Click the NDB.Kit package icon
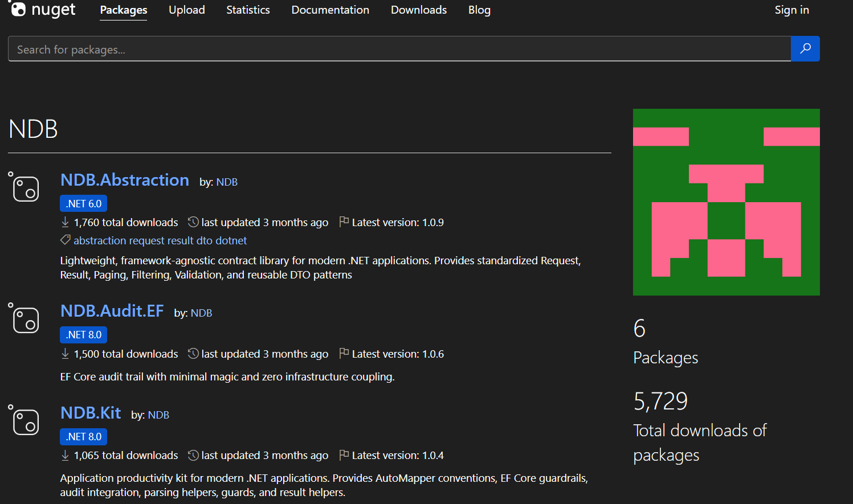The image size is (853, 504). [23, 420]
